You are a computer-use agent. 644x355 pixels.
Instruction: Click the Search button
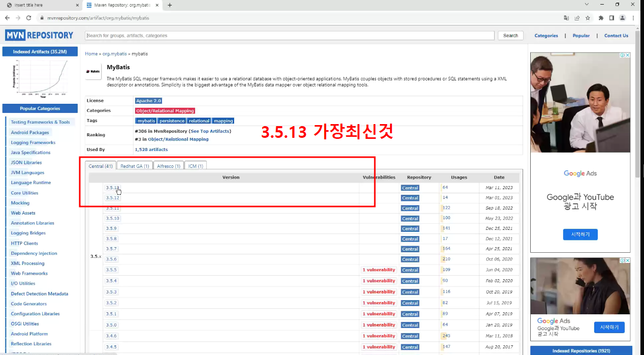tap(510, 36)
